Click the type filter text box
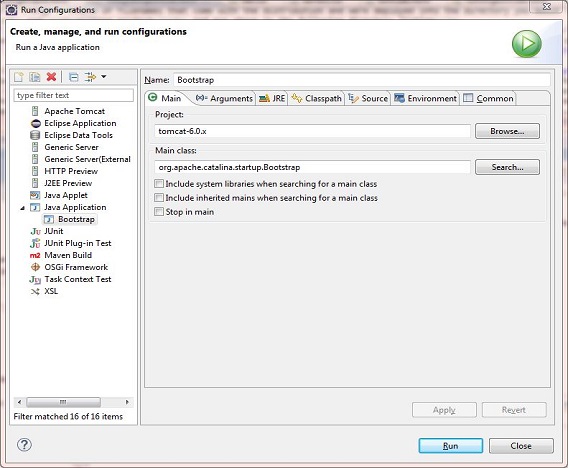Screen dimensions: 568x468 74,95
